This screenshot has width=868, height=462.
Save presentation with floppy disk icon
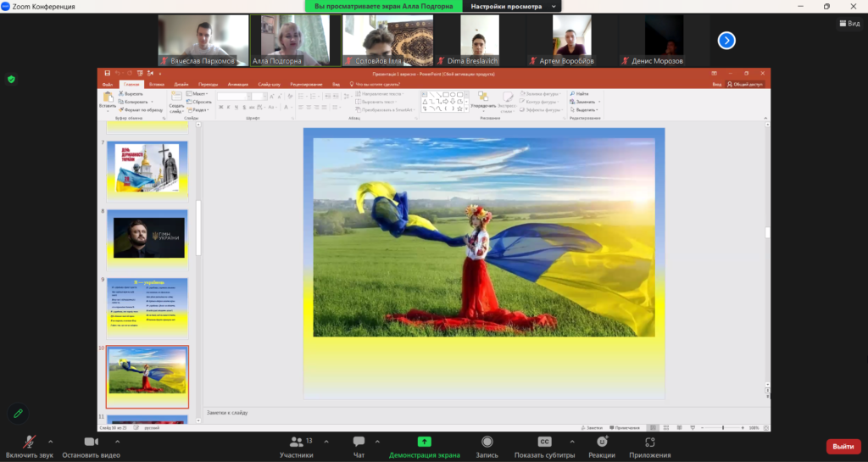click(108, 73)
